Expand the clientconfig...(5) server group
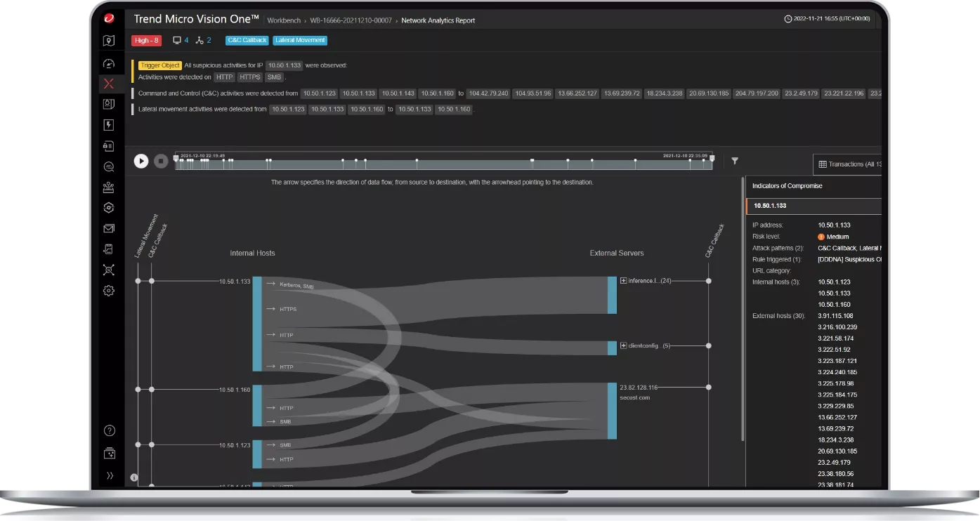980x521 pixels. (623, 345)
